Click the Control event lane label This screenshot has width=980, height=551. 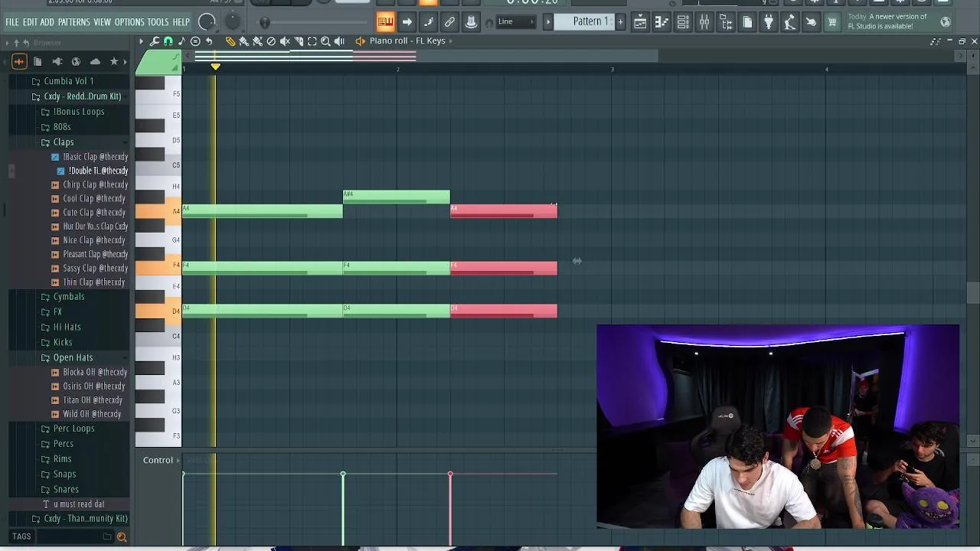pos(158,460)
